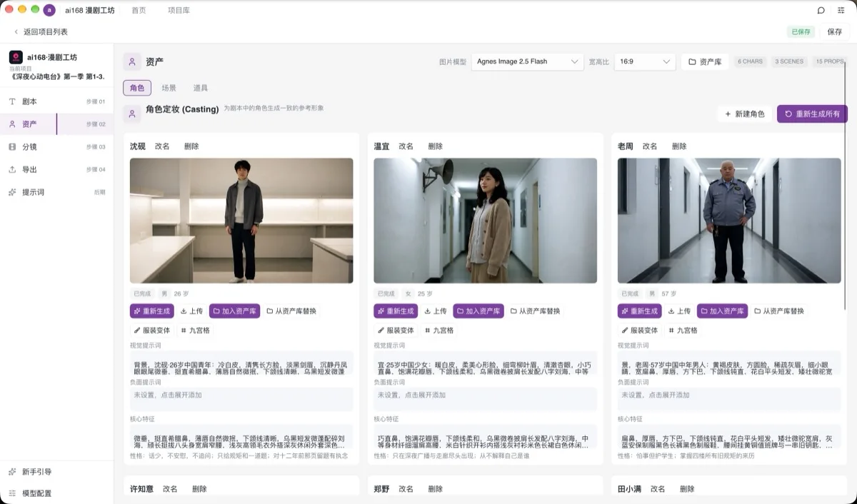
Task: Click the purple ai168 avatar icon
Action: click(49, 10)
